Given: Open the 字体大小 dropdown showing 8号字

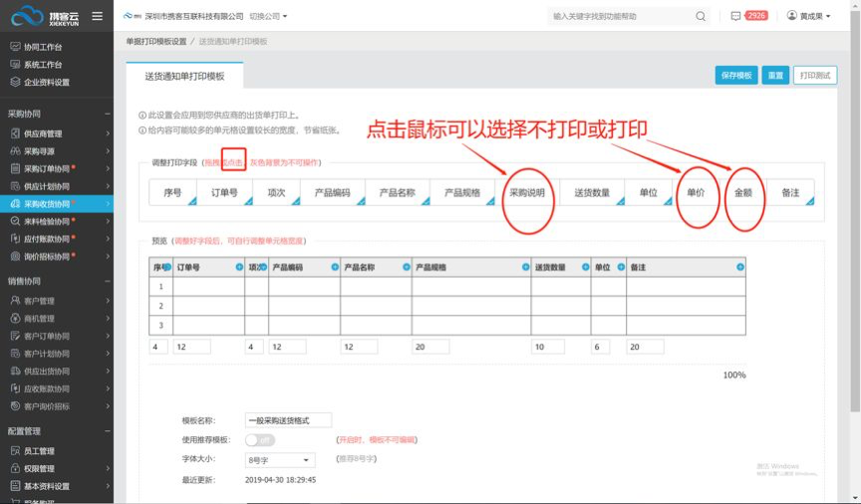Looking at the screenshot, I should (279, 459).
